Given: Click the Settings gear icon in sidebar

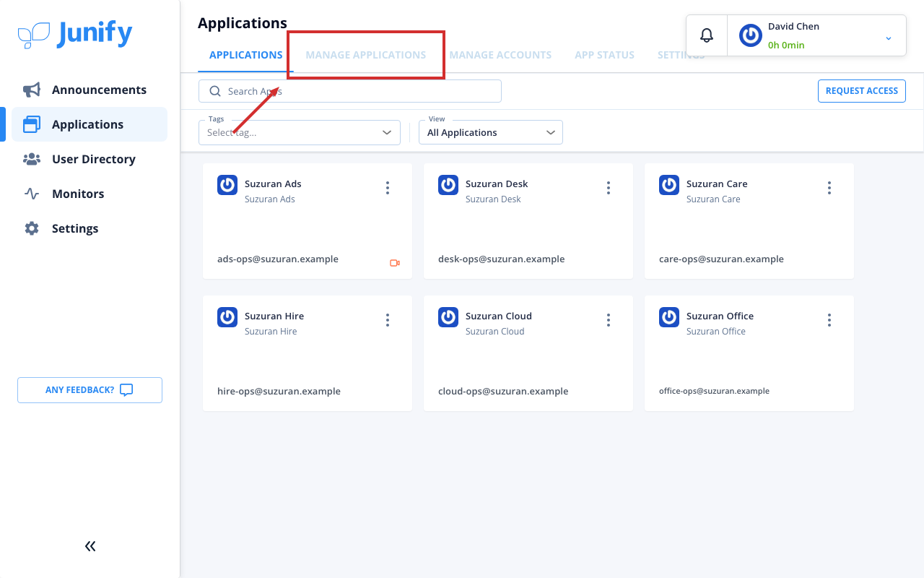Looking at the screenshot, I should 32,228.
